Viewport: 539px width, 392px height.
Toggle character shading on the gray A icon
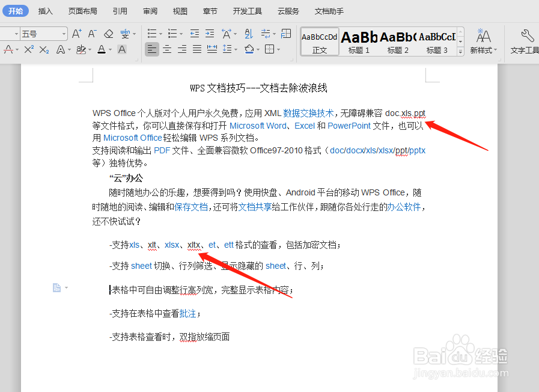122,49
